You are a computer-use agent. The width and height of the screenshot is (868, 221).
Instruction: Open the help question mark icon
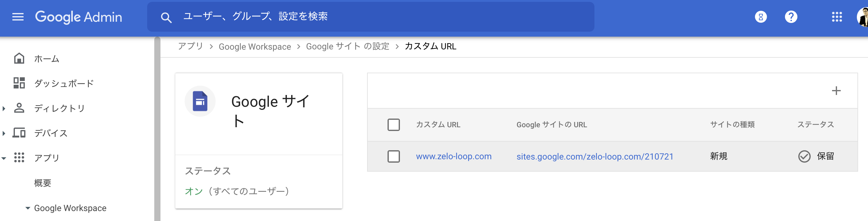[x=791, y=17]
